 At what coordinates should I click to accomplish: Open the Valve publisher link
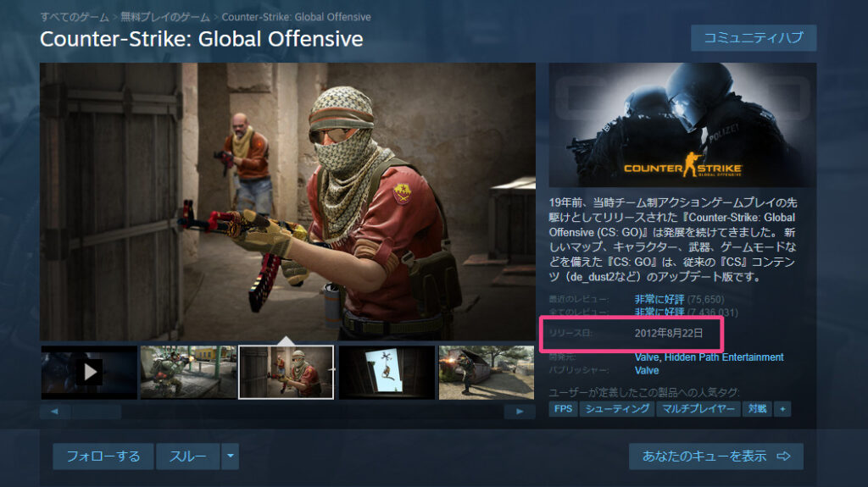(647, 370)
